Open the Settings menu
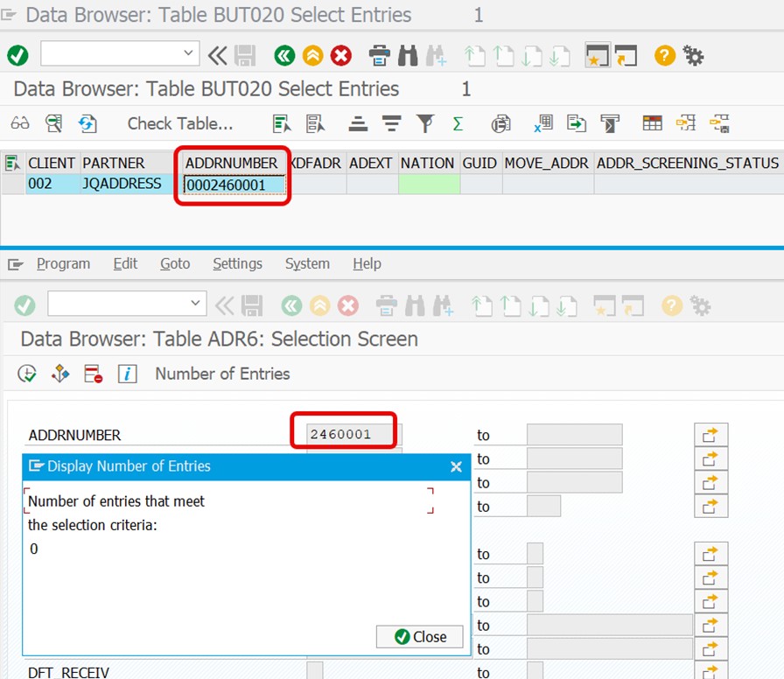The height and width of the screenshot is (679, 784). coord(237,263)
